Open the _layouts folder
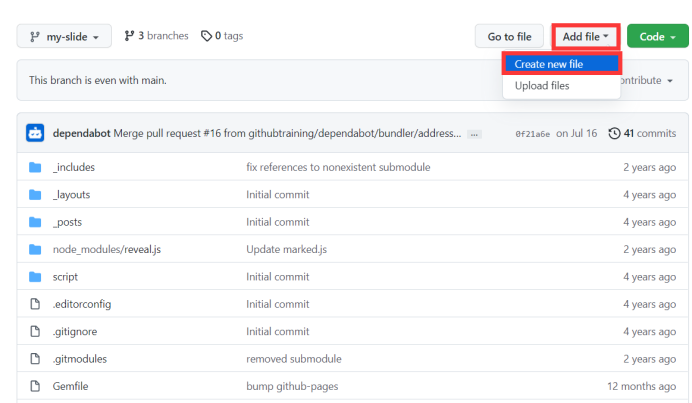Viewport: 692px width, 403px height. click(x=71, y=195)
